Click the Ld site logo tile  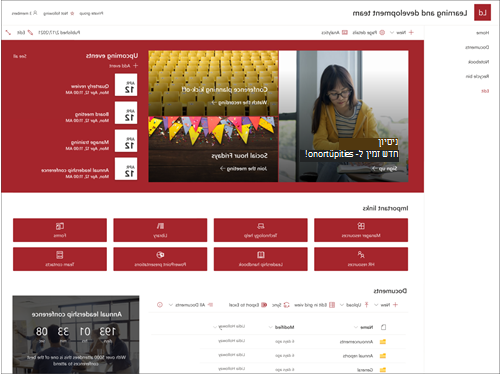[x=482, y=13]
